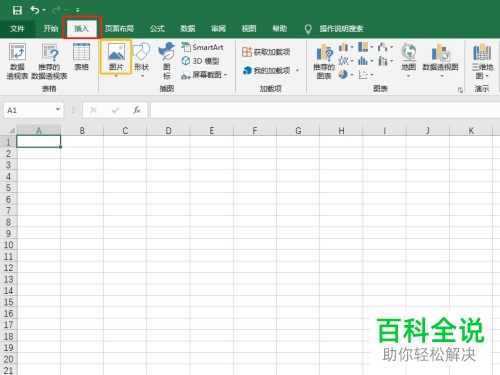Select column K header
500x375 pixels.
click(471, 130)
